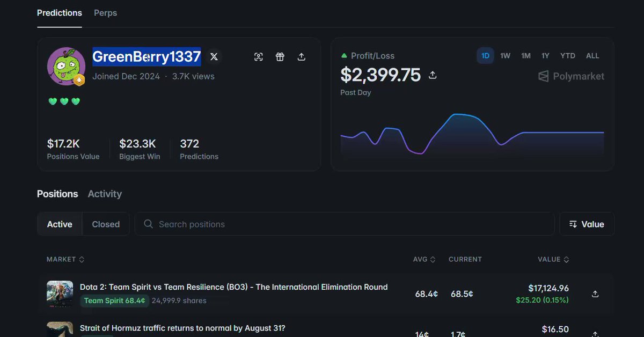Image resolution: width=644 pixels, height=337 pixels.
Task: Select the 1M profit range
Action: tap(525, 56)
